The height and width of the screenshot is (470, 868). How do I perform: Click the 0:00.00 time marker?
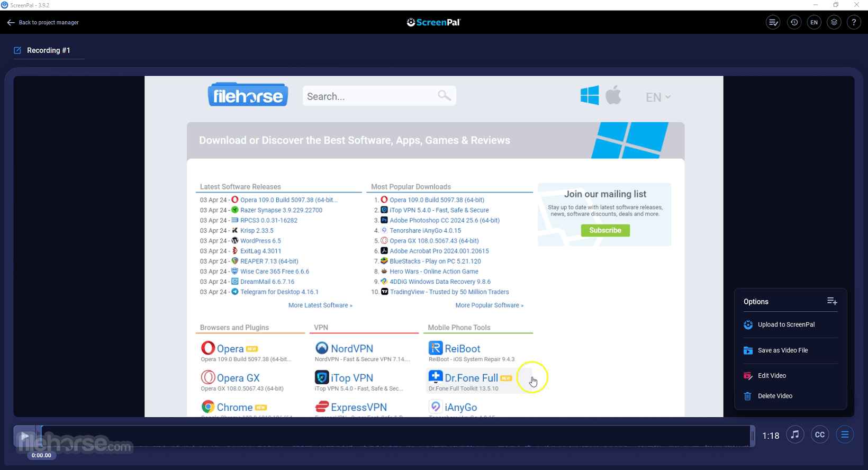(x=41, y=455)
